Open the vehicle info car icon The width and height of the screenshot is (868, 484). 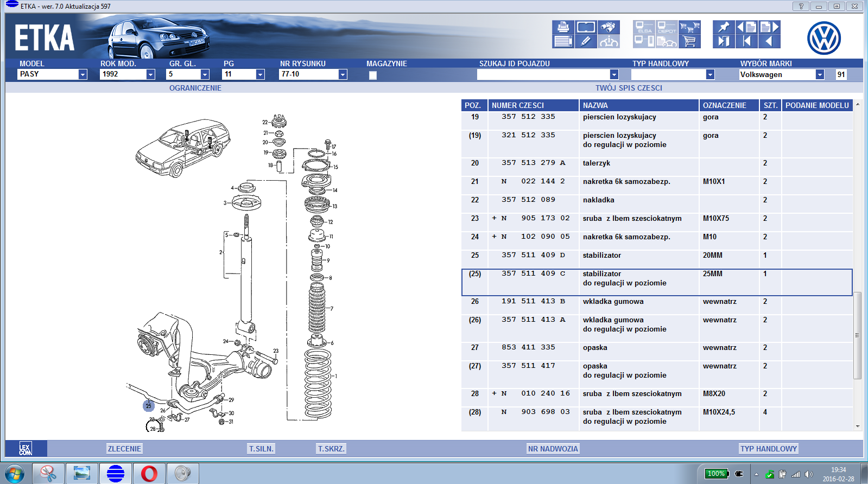tap(609, 41)
